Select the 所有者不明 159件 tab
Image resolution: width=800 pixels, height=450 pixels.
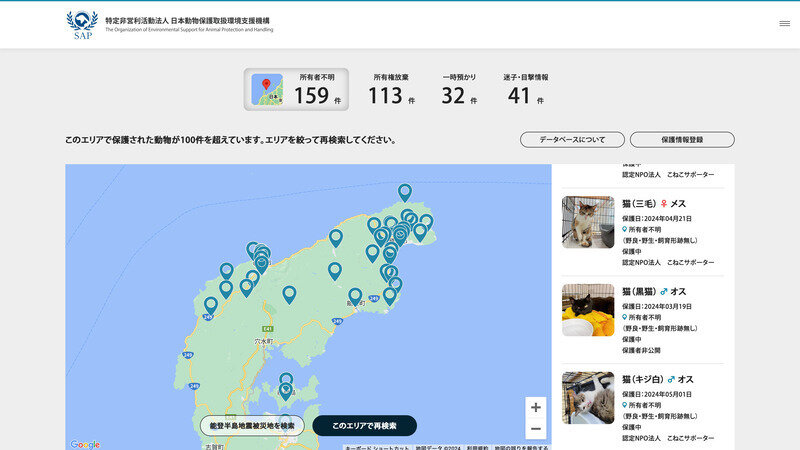pyautogui.click(x=296, y=89)
